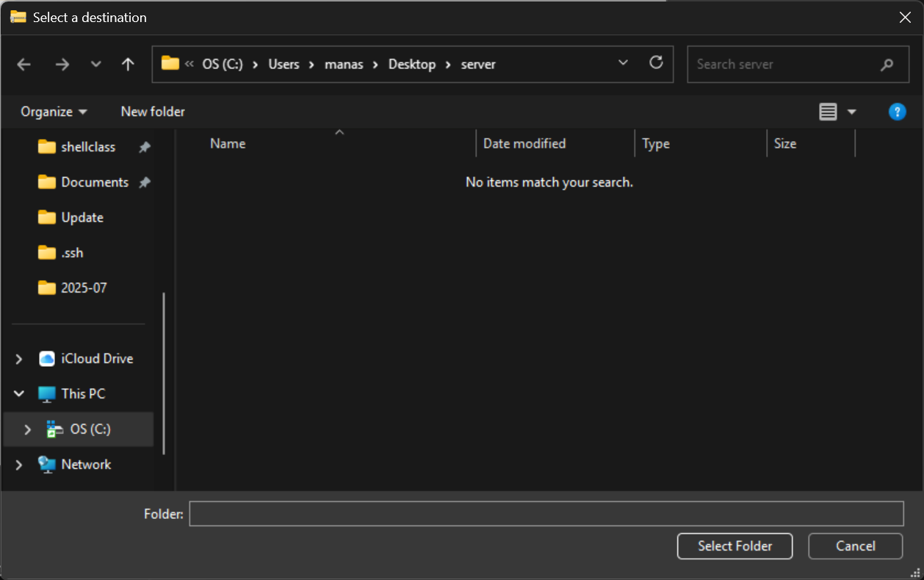Viewport: 924px width, 580px height.
Task: Select server in the address breadcrumb
Action: [478, 64]
